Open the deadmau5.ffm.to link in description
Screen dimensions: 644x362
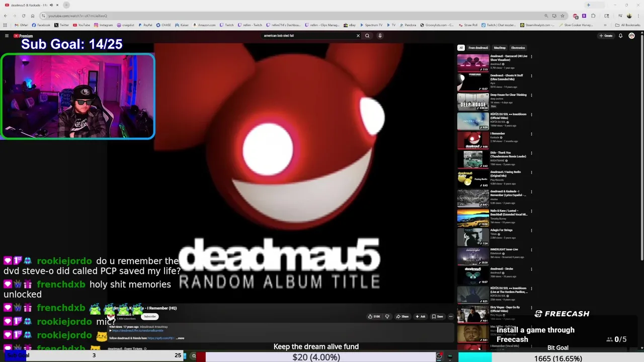coord(138,330)
